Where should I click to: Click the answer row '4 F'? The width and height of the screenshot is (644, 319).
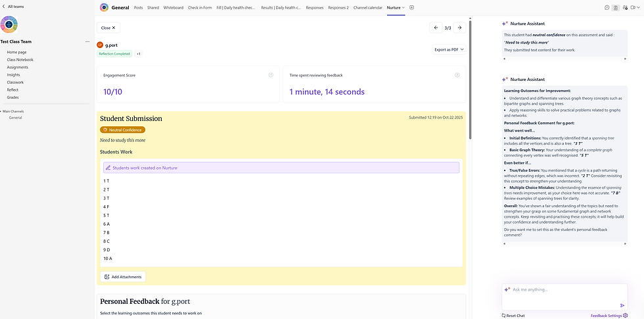click(106, 207)
